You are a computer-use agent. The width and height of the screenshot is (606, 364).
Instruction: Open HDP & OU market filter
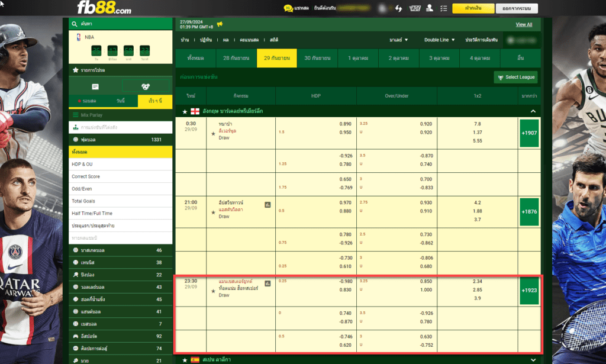click(120, 164)
